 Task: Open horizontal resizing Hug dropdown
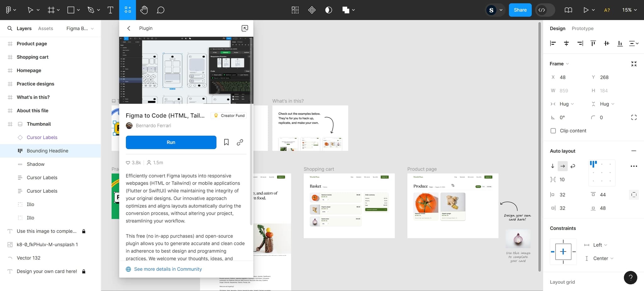coord(567,104)
